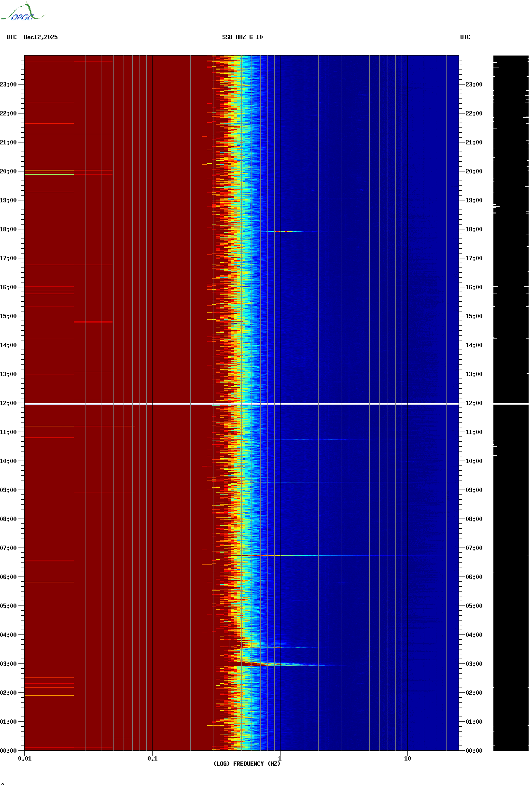Click the black amplitude panel on the right
Screen dimensions: 532x789
(510, 241)
